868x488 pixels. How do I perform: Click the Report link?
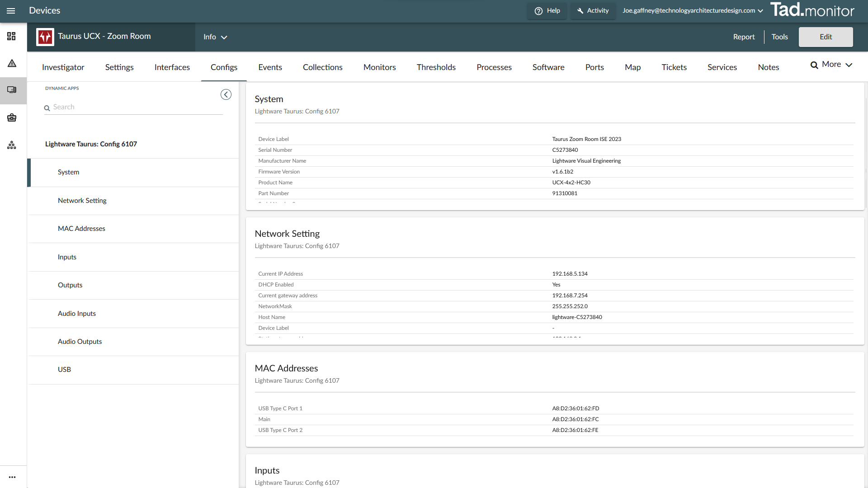(x=744, y=37)
